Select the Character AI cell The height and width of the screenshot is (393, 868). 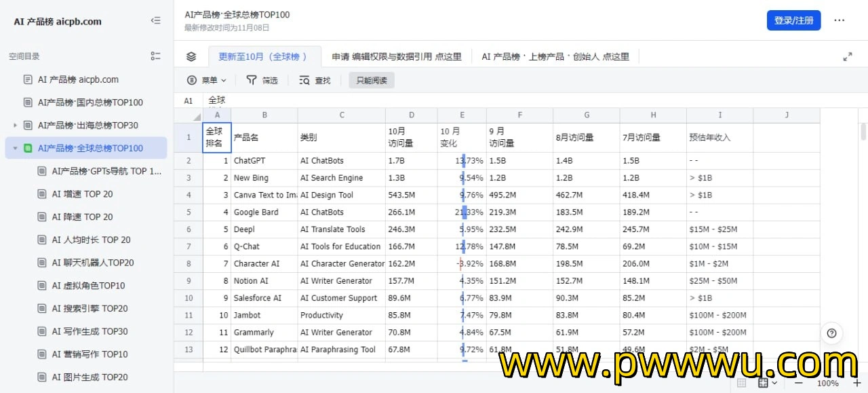264,263
